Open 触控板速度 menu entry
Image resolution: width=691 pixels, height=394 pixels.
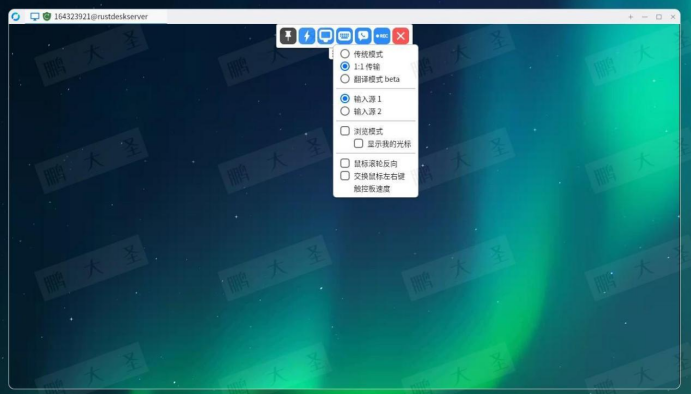point(372,189)
